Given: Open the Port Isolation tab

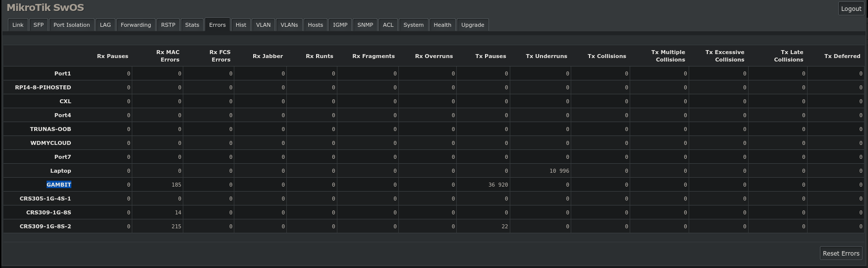Looking at the screenshot, I should click(72, 25).
